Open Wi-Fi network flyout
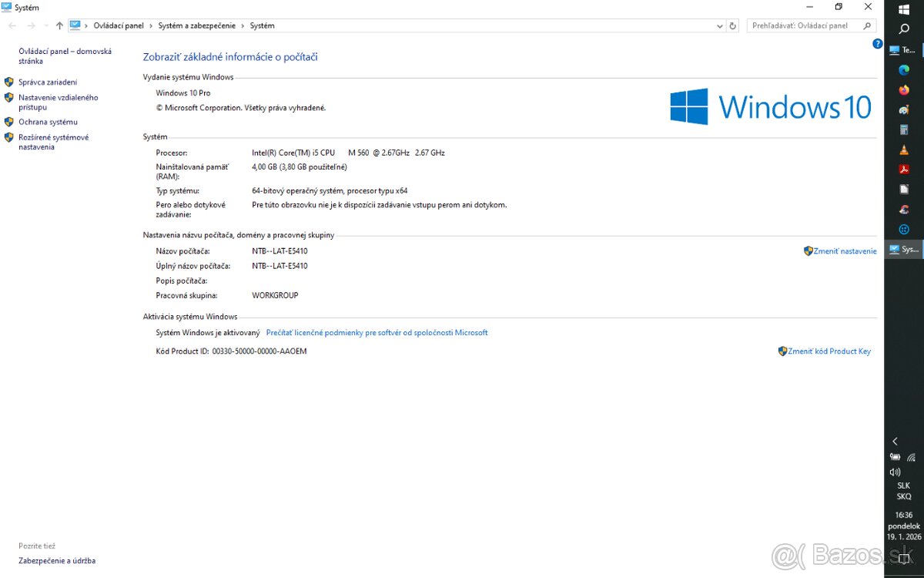924x578 pixels. point(912,457)
